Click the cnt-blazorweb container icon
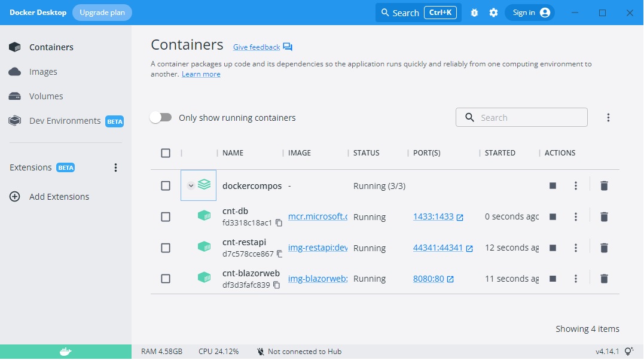644x360 pixels. click(x=204, y=277)
